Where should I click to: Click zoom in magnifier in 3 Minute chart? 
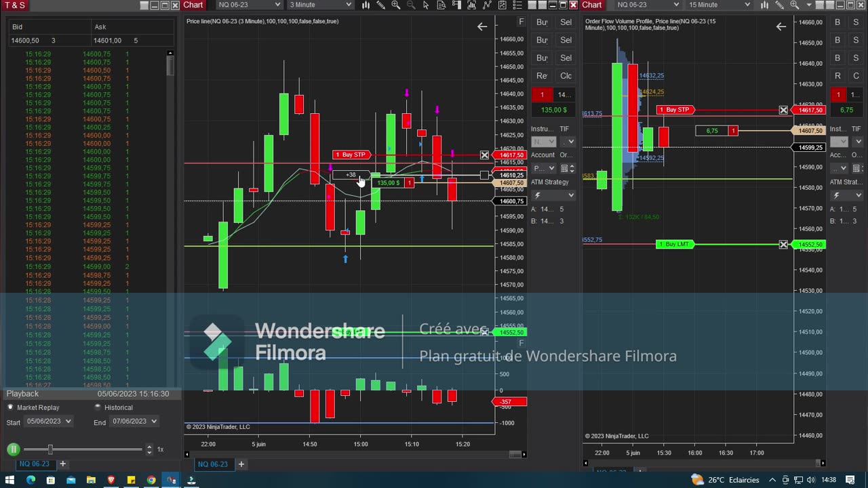coord(396,5)
